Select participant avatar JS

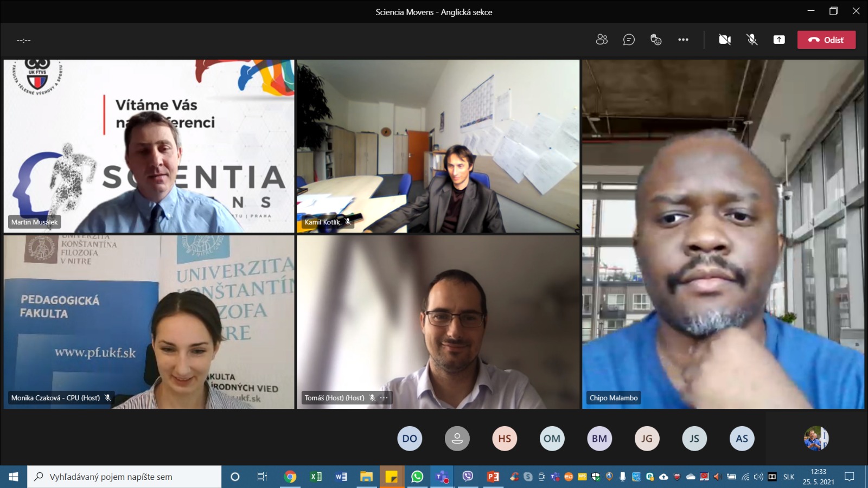(694, 439)
